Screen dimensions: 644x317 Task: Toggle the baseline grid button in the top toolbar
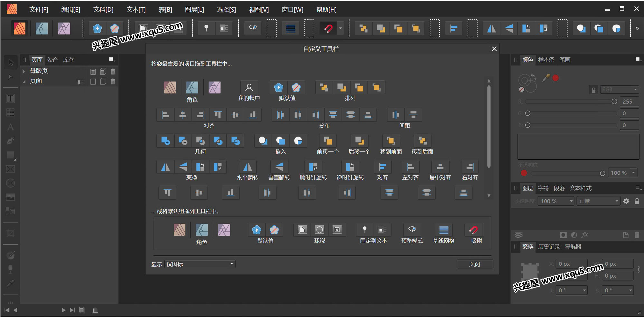click(x=290, y=29)
